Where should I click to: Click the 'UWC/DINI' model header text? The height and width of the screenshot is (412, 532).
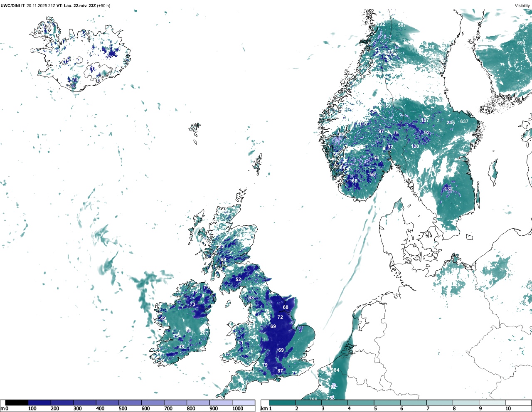(10, 5)
